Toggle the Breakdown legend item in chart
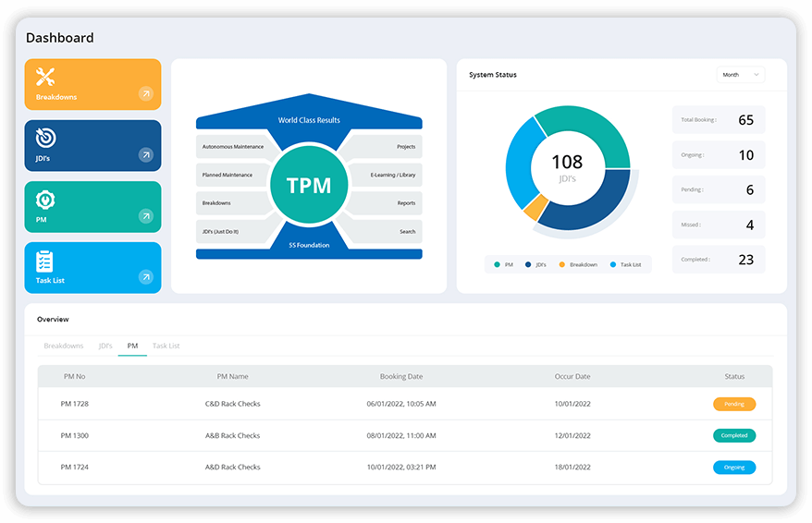812x523 pixels. pyautogui.click(x=578, y=264)
